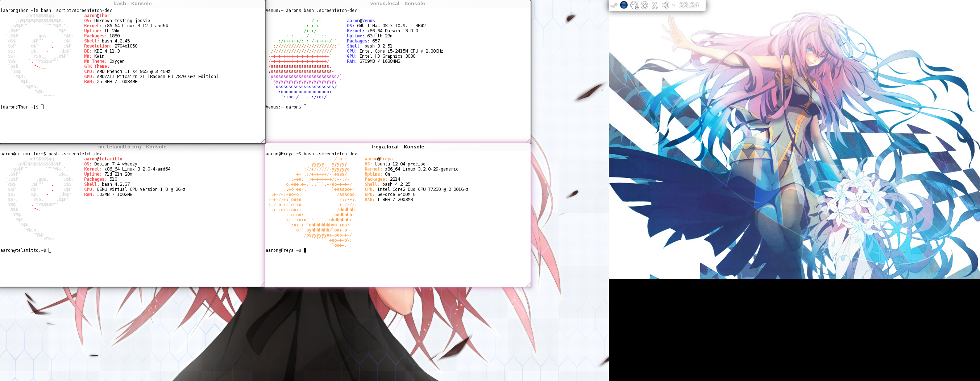Click 'aaron@Venus' header in venus.local Konsole
Viewport: 980px width, 381px height.
click(x=361, y=21)
